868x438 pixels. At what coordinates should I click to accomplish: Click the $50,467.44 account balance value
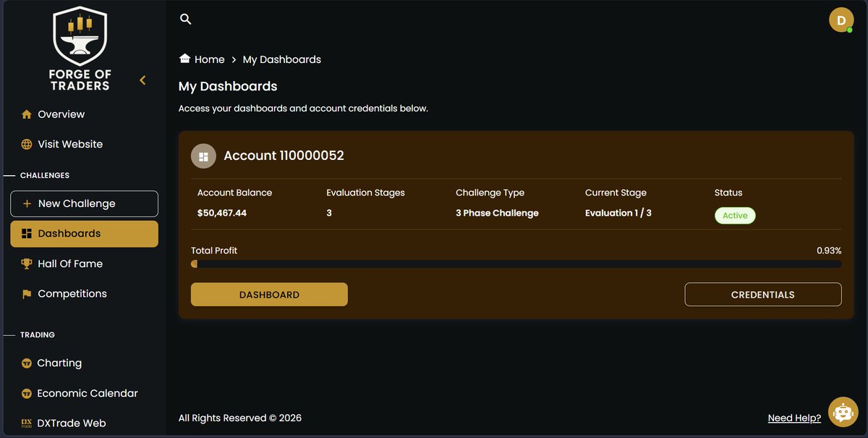(x=222, y=213)
